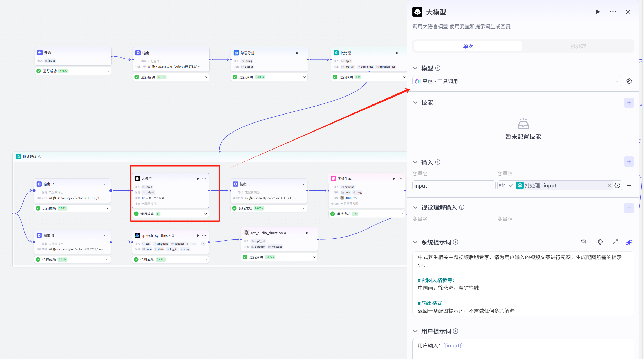This screenshot has height=359, width=644.
Task: Click the input variable name field
Action: 453,186
